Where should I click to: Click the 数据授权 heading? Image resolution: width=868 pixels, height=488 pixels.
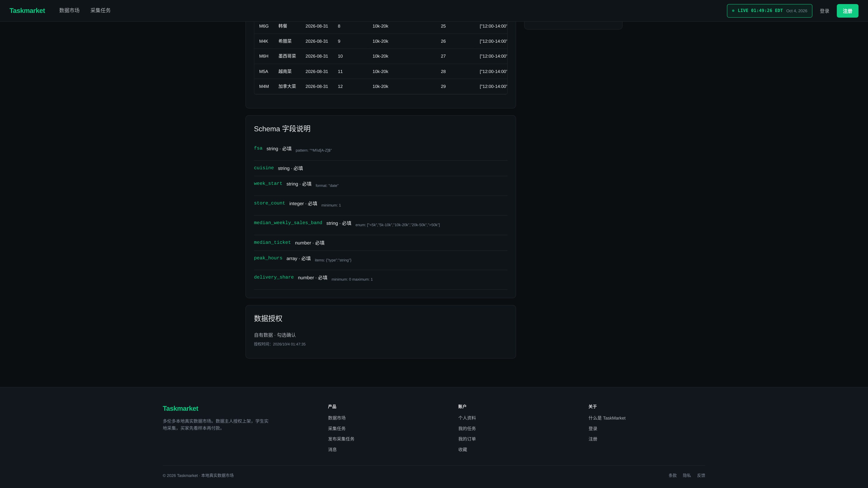click(x=268, y=318)
